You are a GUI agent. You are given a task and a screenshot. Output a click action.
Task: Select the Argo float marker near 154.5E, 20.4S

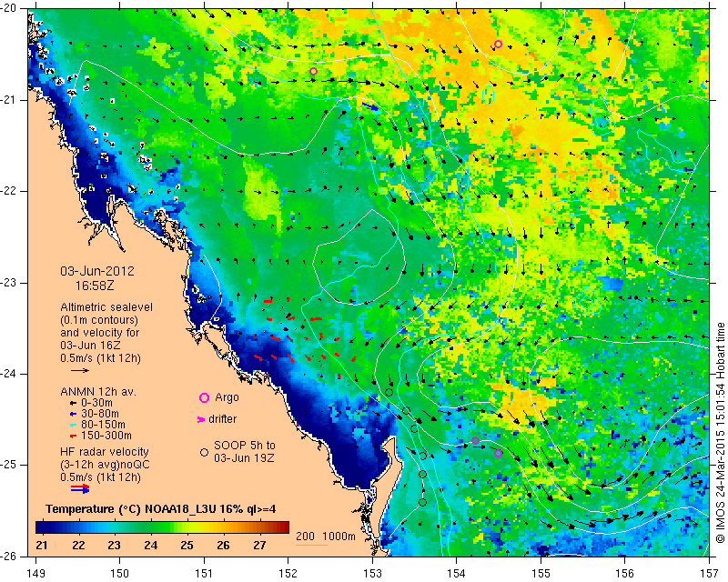[x=498, y=44]
